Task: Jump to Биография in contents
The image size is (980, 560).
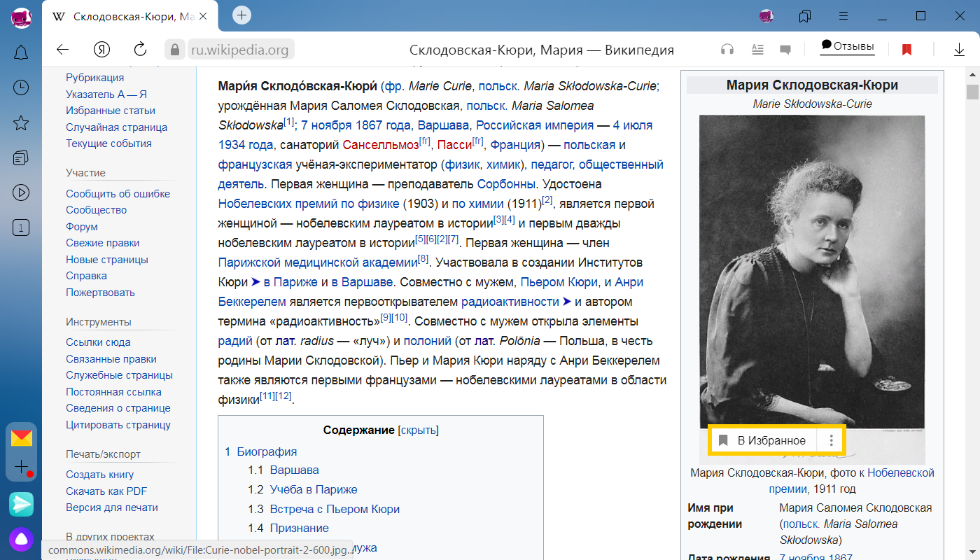Action: click(x=267, y=451)
